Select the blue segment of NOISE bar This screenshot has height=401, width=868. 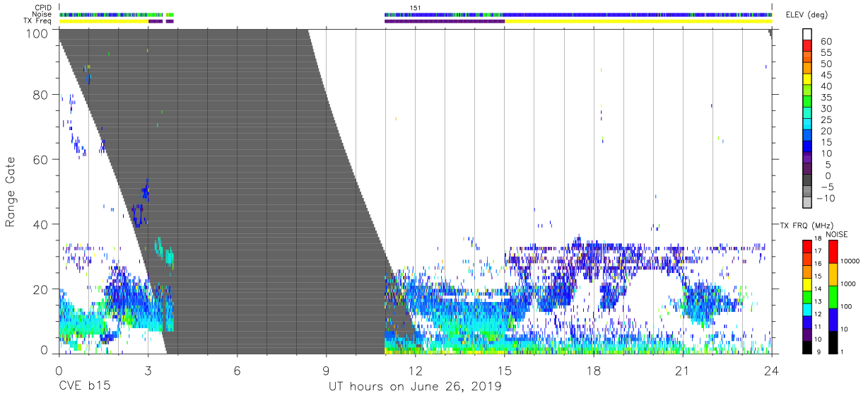(x=833, y=319)
